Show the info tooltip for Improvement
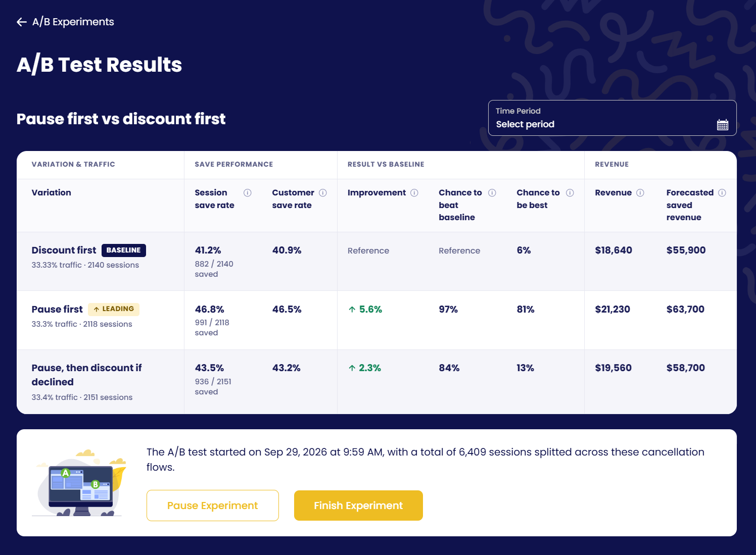The height and width of the screenshot is (555, 756). [x=414, y=192]
